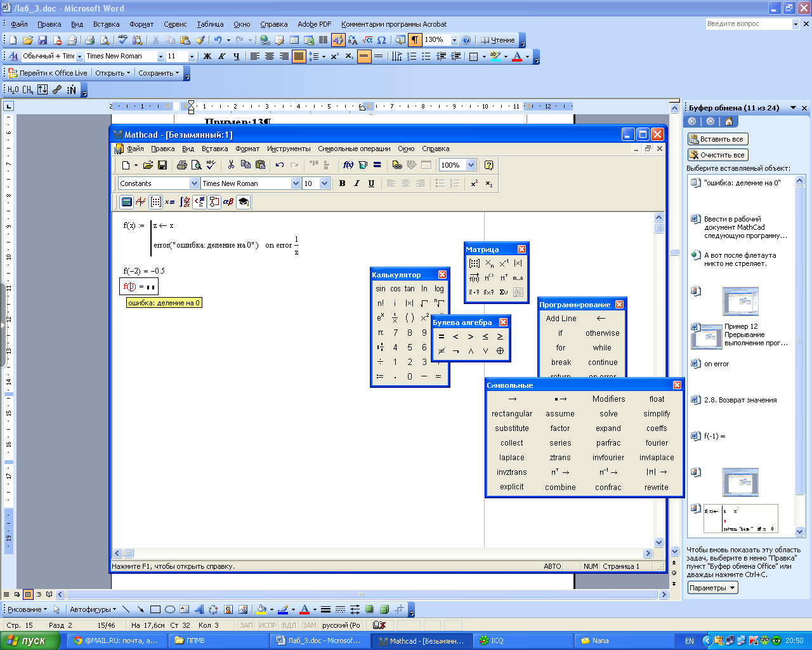Toggle Italic (К) in Word formatting toolbar

click(x=222, y=56)
